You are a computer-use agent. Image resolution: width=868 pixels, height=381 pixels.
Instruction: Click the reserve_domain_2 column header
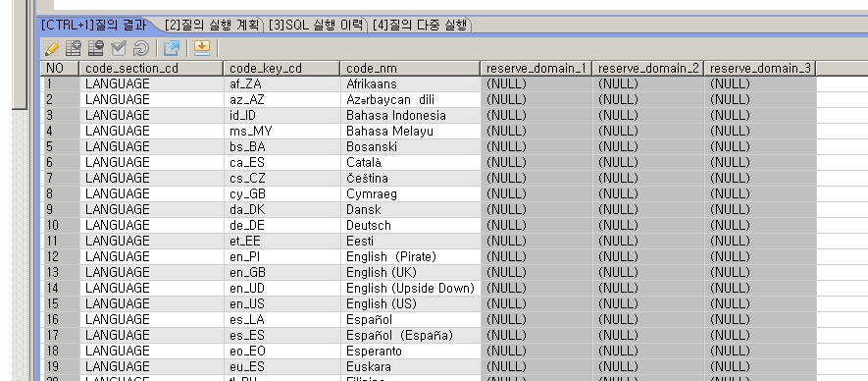click(648, 68)
